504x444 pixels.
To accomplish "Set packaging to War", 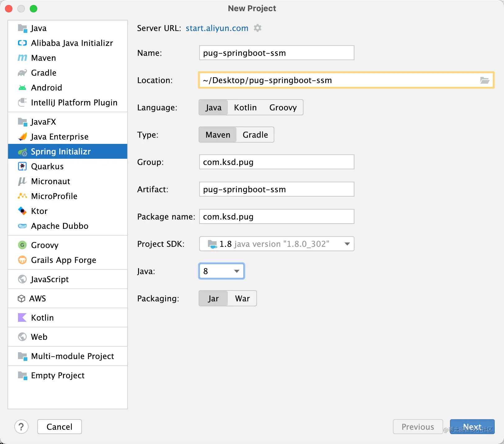I will 242,299.
